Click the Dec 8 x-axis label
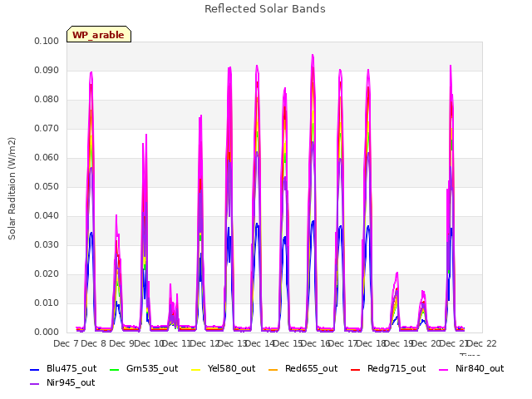The width and height of the screenshot is (532, 399). (93, 343)
